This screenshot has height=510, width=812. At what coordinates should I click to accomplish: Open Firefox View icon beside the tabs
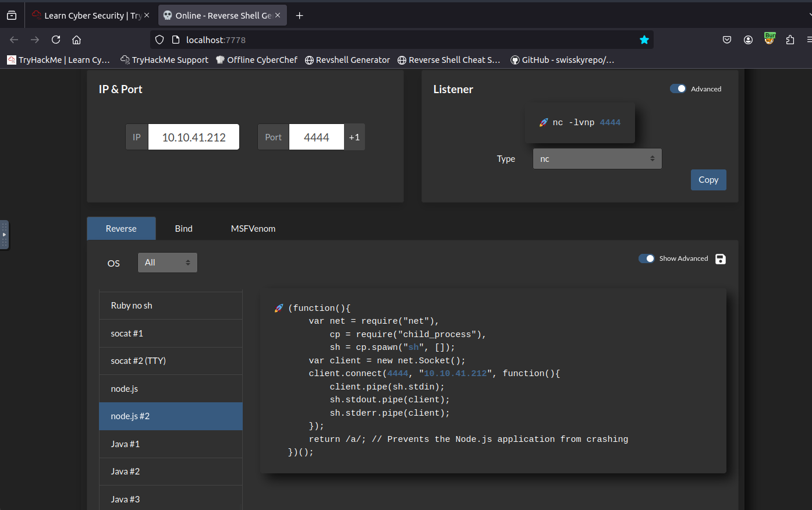click(12, 16)
